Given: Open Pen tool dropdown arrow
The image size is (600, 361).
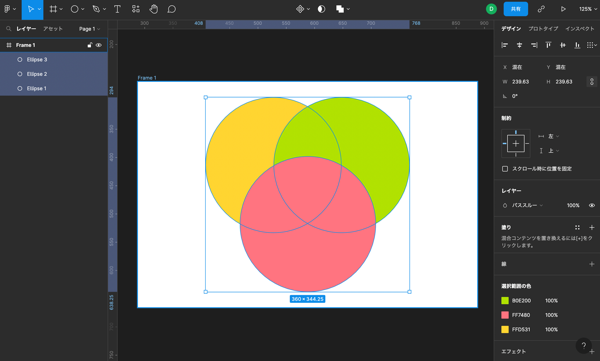Looking at the screenshot, I should click(104, 10).
